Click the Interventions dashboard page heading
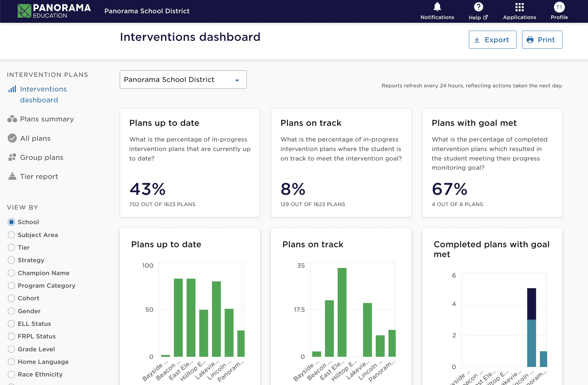588x385 pixels. tap(190, 37)
